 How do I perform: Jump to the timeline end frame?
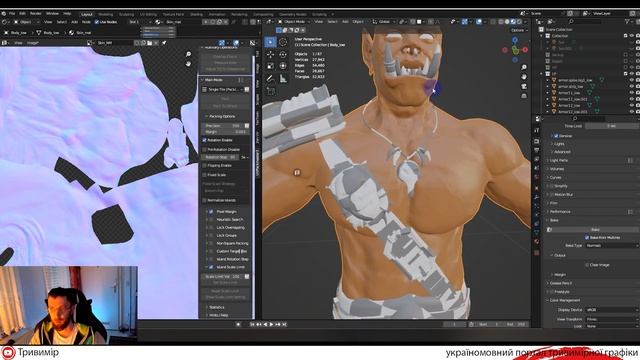[x=284, y=324]
